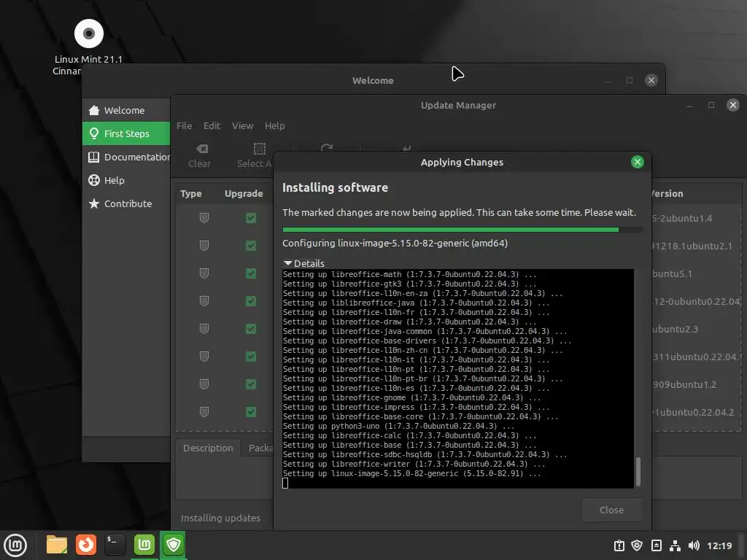
Task: Launch Terminal from the panel
Action: point(115,545)
